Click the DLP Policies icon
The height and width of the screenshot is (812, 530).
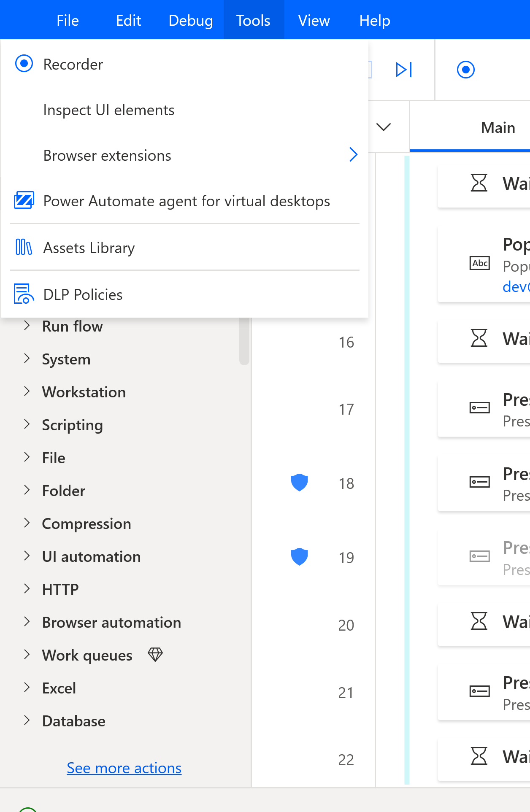(24, 294)
